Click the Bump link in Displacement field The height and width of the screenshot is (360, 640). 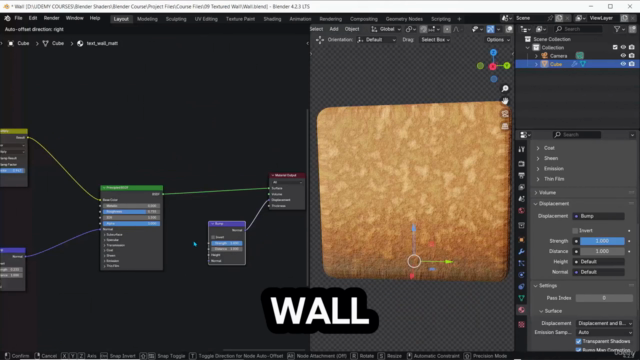point(599,216)
